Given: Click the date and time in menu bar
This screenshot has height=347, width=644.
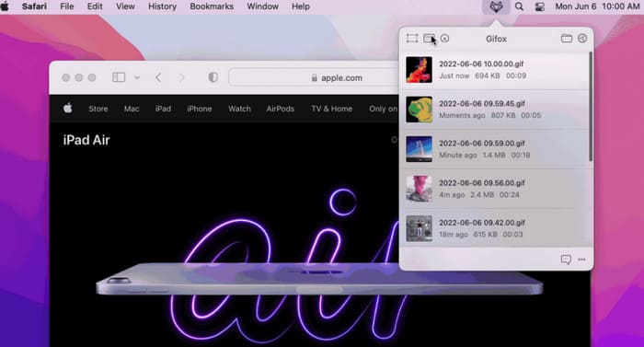Looking at the screenshot, I should pyautogui.click(x=597, y=6).
